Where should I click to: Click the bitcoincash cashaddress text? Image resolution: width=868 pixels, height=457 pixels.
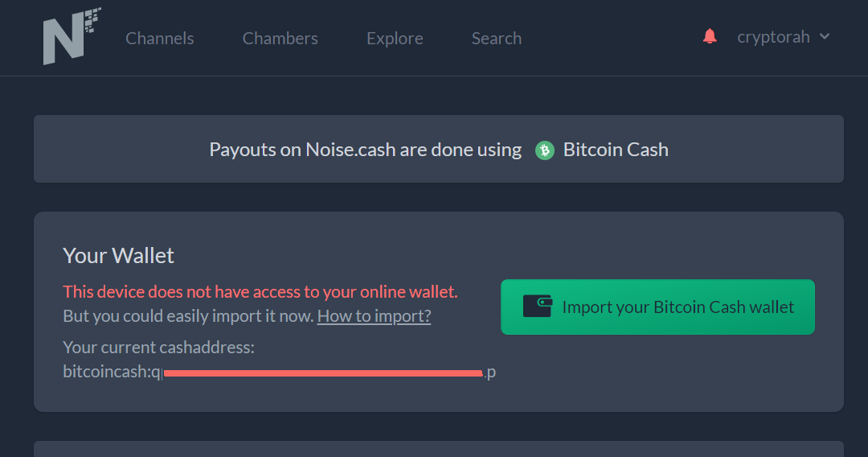(279, 372)
